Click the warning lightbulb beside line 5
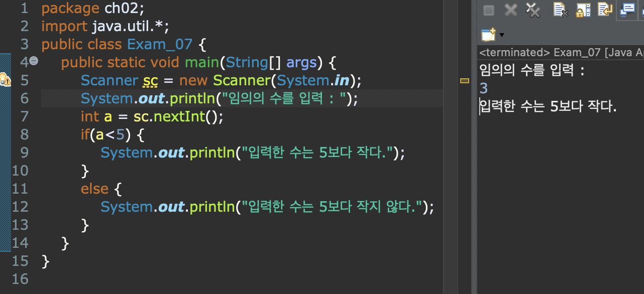644x294 pixels. click(x=5, y=79)
